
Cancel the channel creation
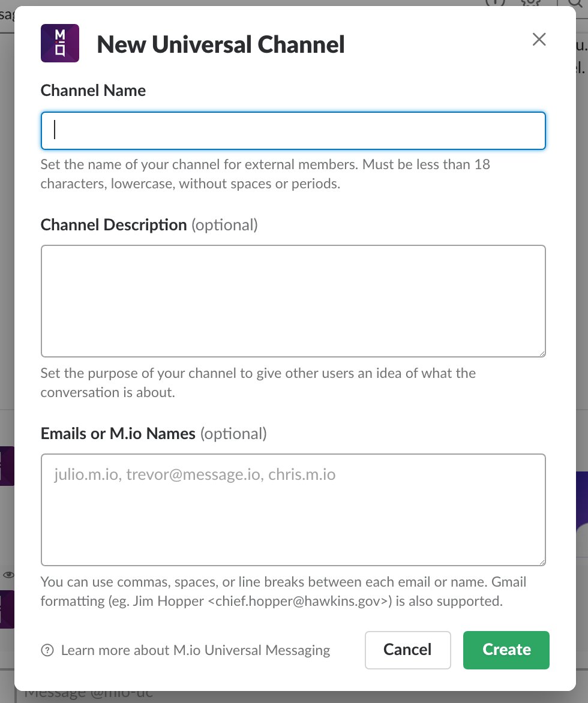[x=407, y=650]
